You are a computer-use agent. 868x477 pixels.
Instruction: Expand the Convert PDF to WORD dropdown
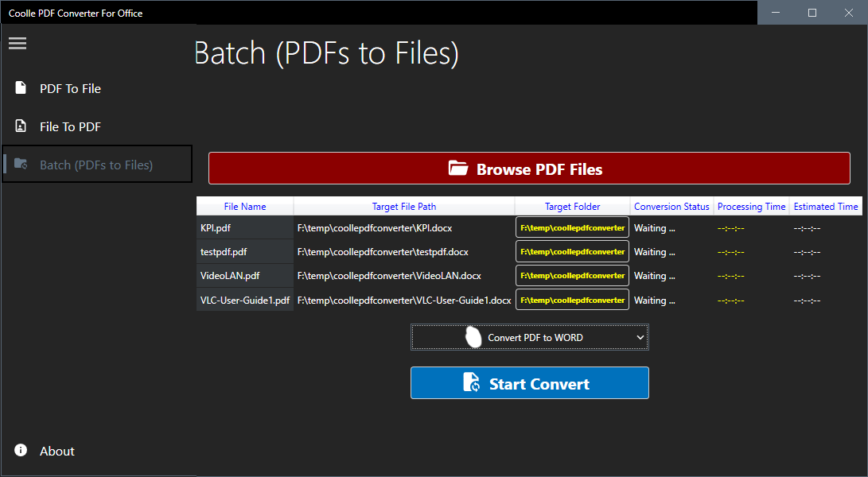[640, 337]
